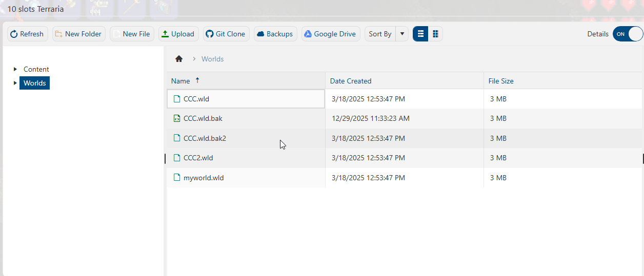Go to the home directory icon
Screen dimensions: 644x276
[179, 59]
